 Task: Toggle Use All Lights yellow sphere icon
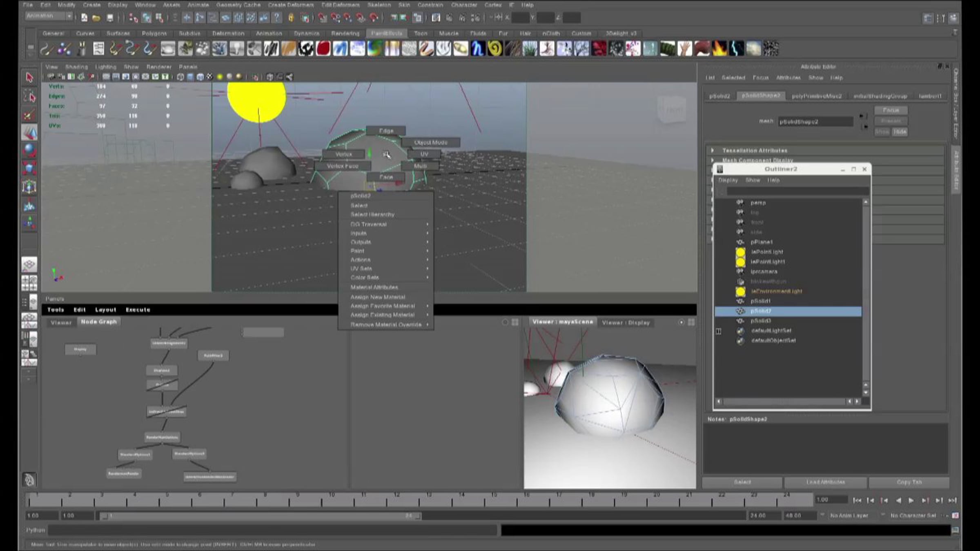(220, 77)
